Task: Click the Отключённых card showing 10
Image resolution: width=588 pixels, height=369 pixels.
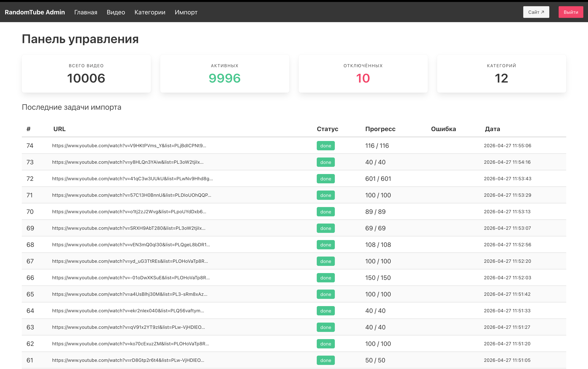Action: pos(363,74)
